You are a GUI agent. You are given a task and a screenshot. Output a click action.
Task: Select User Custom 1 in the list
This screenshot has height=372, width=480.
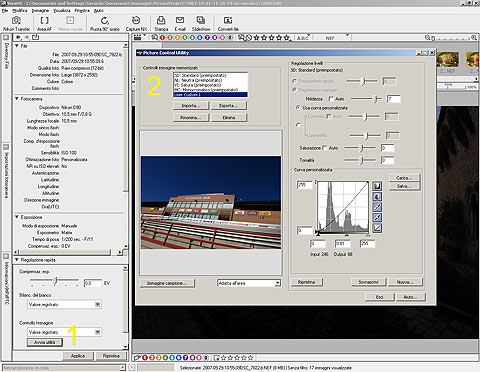210,95
